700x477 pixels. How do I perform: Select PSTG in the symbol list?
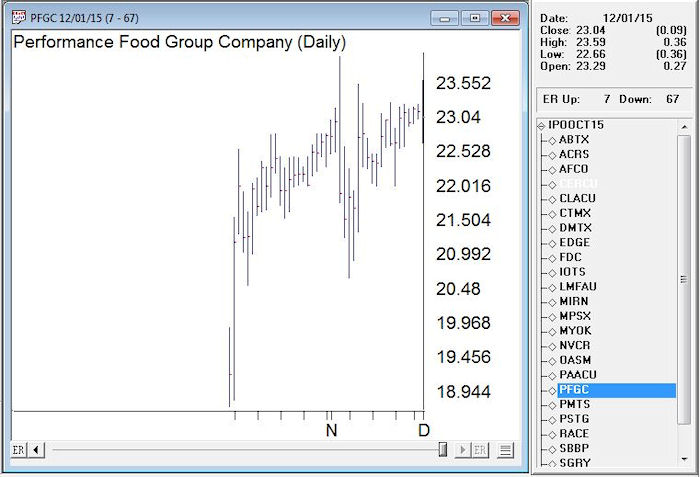[574, 419]
